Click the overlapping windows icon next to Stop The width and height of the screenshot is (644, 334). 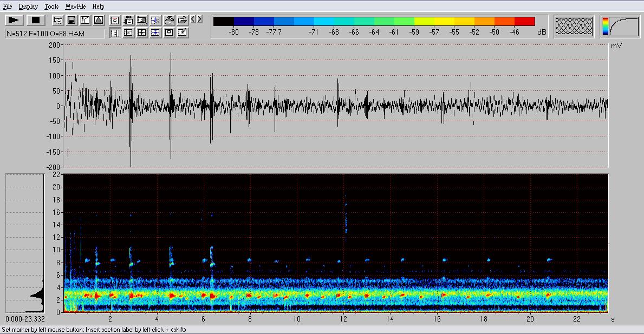tap(58, 20)
